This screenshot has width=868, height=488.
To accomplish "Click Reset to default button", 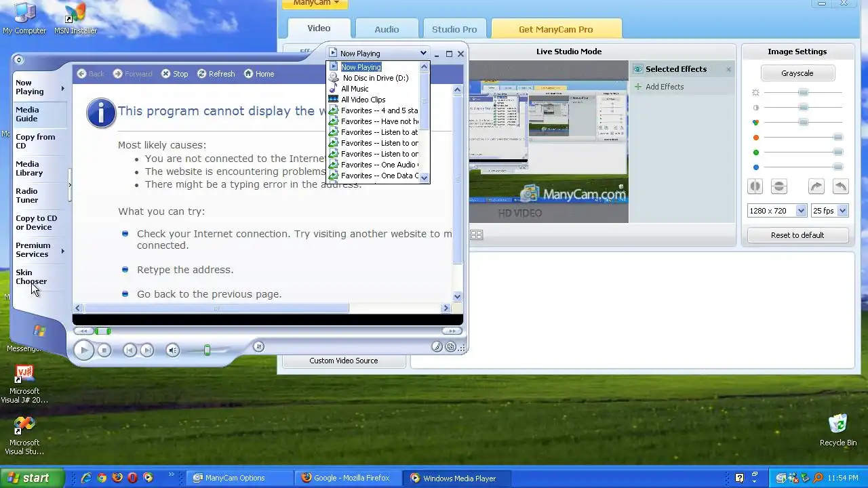I will pyautogui.click(x=797, y=235).
